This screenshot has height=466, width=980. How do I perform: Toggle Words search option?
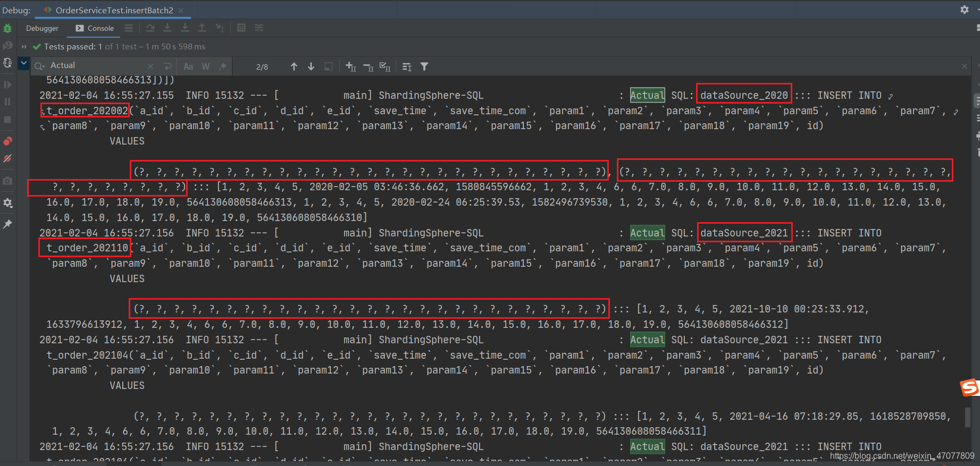tap(206, 66)
